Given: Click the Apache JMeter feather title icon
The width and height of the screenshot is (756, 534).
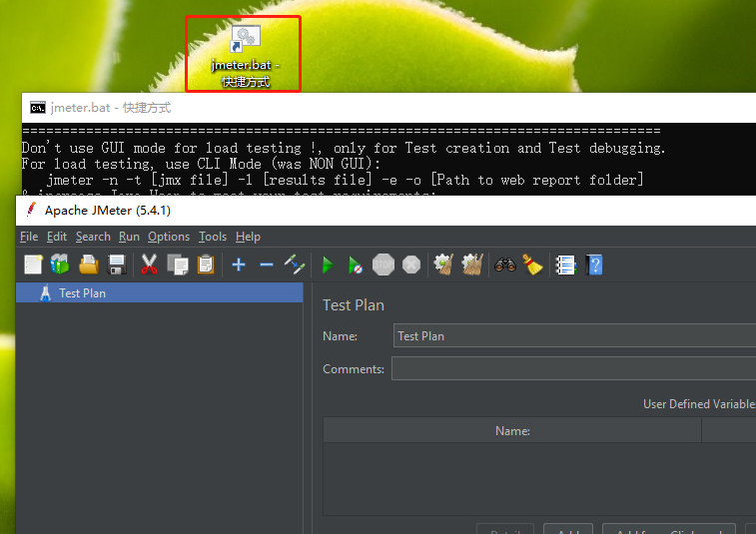Looking at the screenshot, I should click(x=31, y=211).
